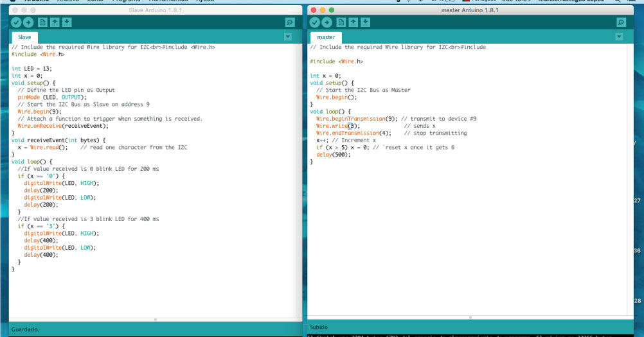Click the line 'Wire.write(3);'

click(338, 126)
